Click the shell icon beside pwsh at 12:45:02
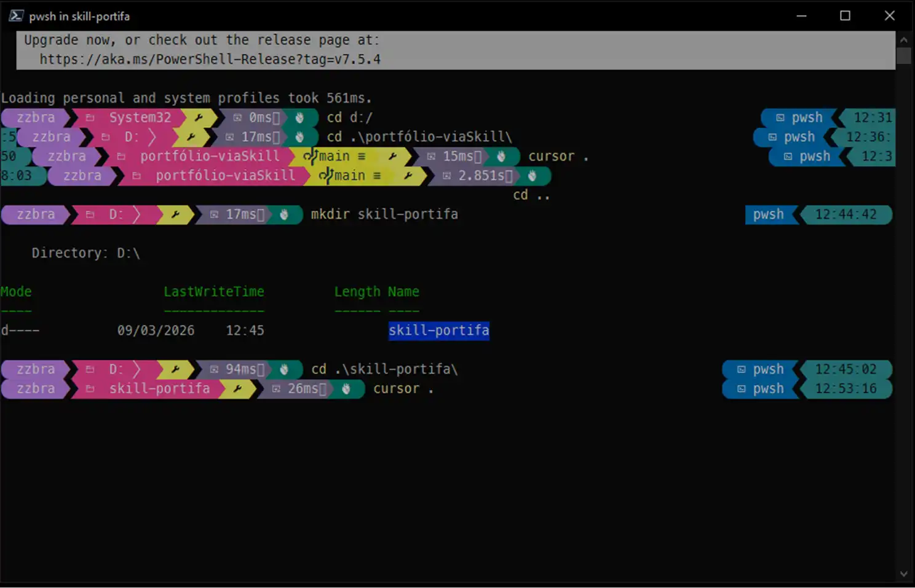This screenshot has width=915, height=588. coord(741,369)
